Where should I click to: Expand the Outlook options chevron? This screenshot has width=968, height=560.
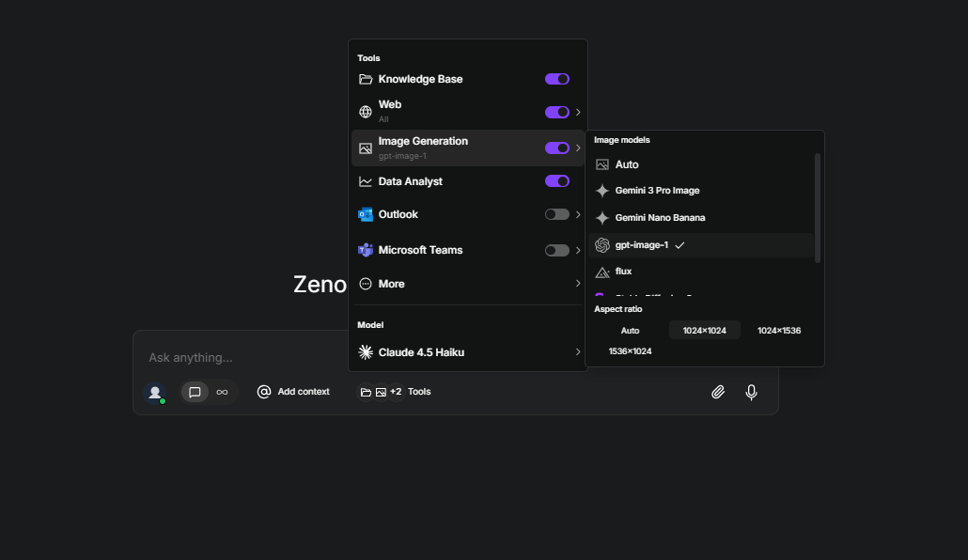click(578, 214)
